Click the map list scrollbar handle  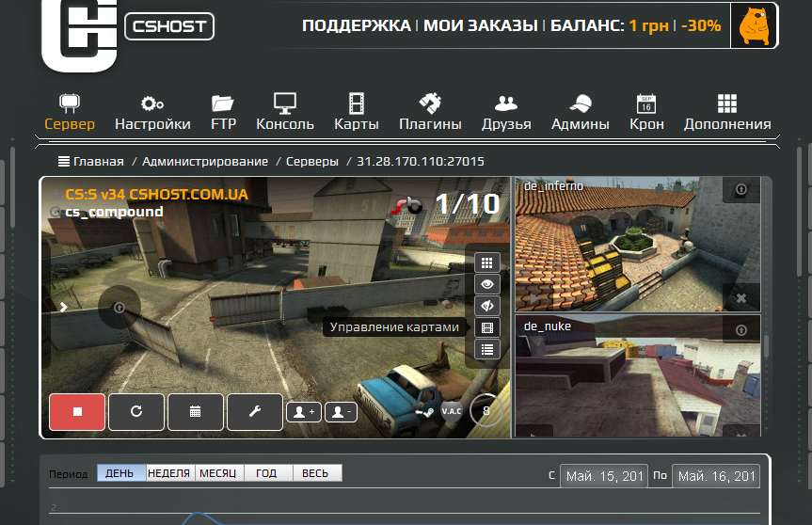(x=766, y=346)
